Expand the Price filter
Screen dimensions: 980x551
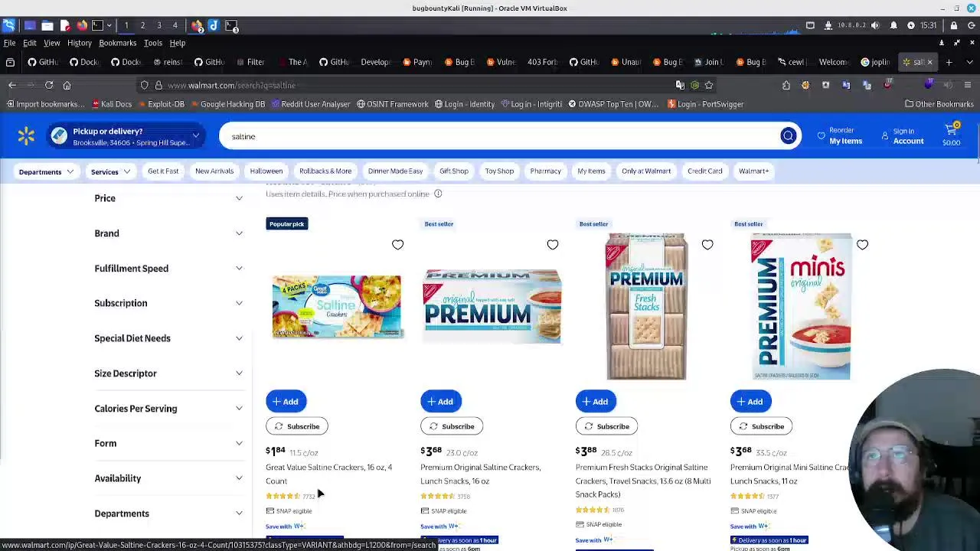(168, 198)
